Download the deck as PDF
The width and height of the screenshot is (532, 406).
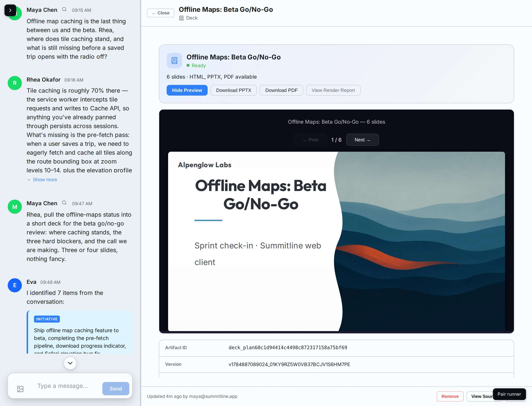click(281, 90)
